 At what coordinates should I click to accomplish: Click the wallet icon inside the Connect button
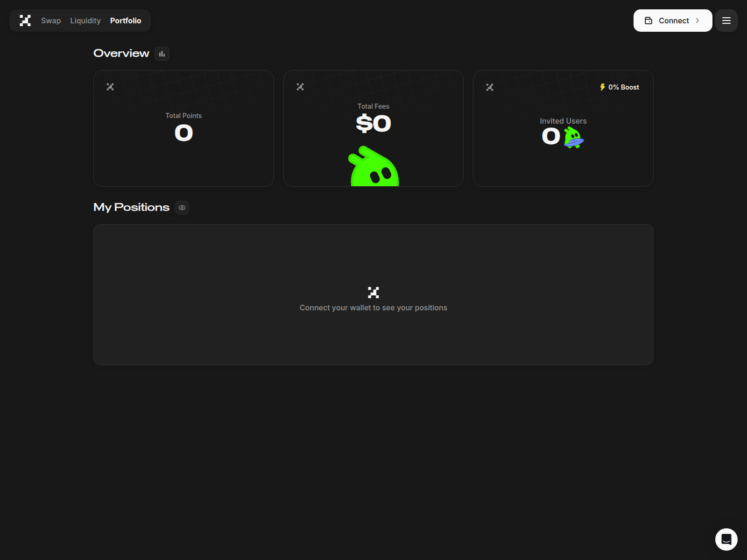tap(648, 21)
